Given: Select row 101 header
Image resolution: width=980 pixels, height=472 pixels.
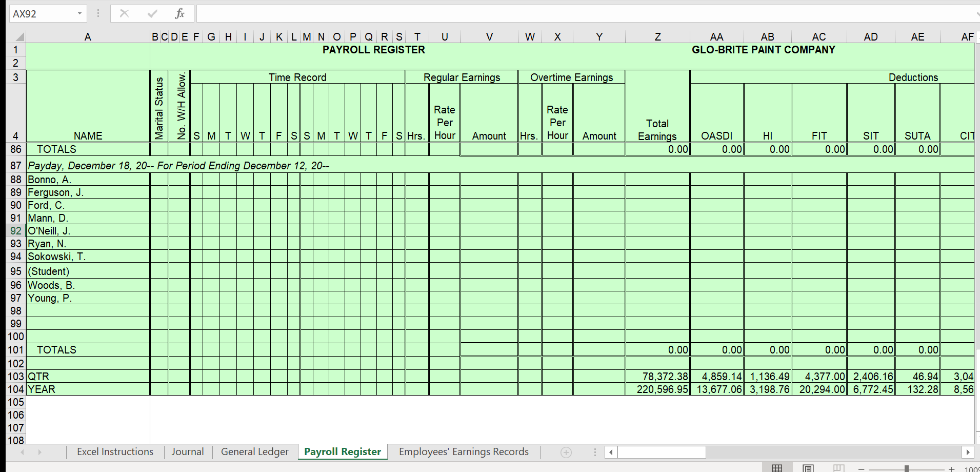Looking at the screenshot, I should (x=16, y=350).
